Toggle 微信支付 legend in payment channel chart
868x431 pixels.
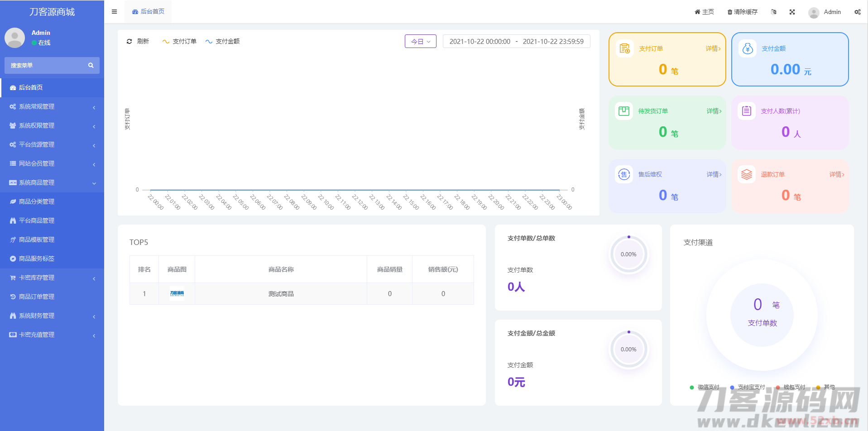click(704, 387)
